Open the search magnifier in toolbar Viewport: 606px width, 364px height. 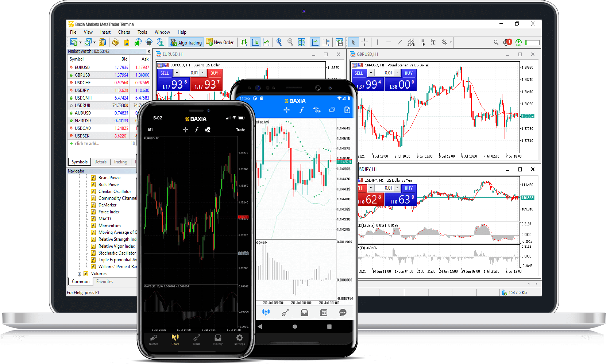[496, 42]
